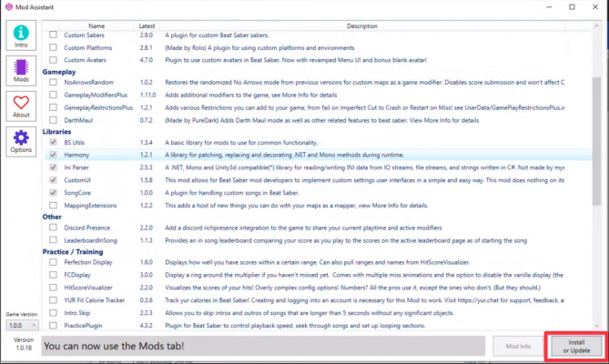Select the Ini Parser mod name
The image size is (609, 364).
[x=76, y=167]
